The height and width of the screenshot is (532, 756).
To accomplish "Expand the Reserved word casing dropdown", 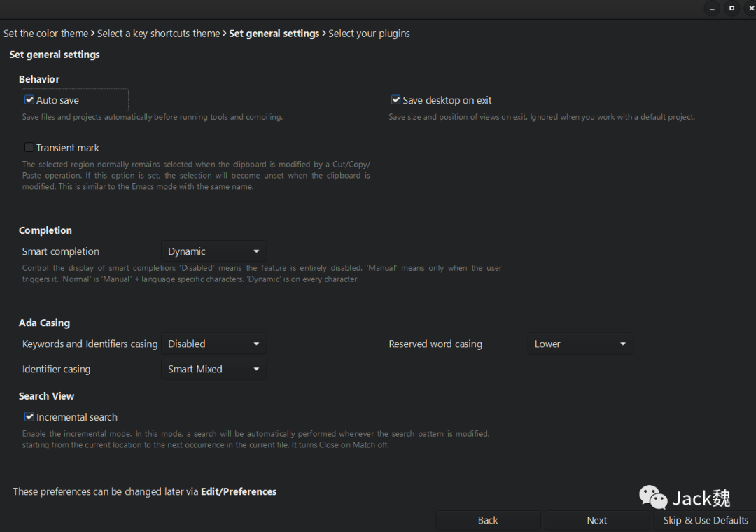I will pyautogui.click(x=580, y=344).
